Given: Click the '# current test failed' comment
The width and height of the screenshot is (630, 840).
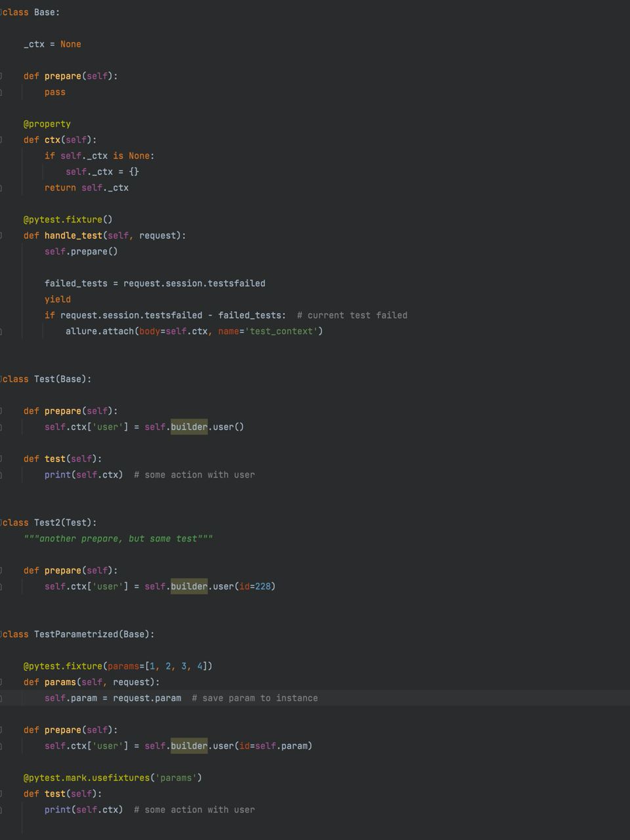Looking at the screenshot, I should pos(352,316).
